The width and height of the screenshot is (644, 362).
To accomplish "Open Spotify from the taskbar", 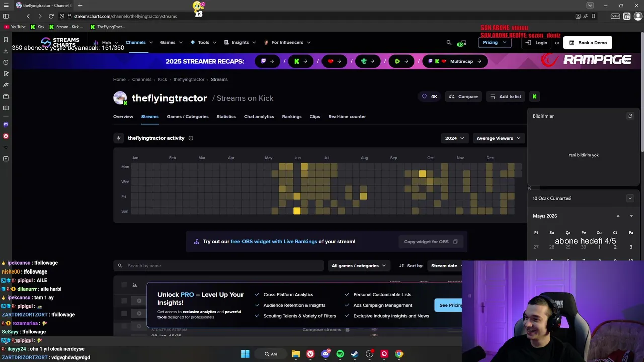I will (340, 354).
